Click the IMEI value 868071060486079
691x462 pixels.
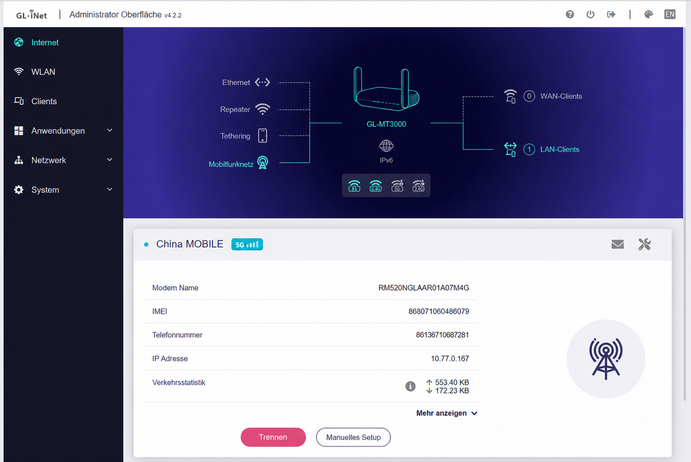click(x=438, y=311)
